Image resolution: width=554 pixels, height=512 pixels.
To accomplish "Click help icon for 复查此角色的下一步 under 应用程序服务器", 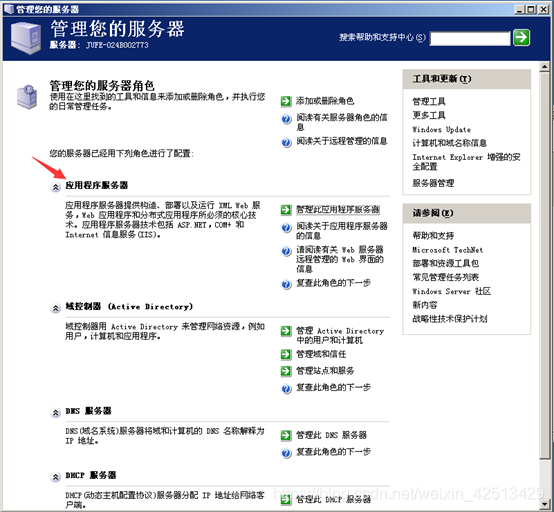I will pyautogui.click(x=286, y=284).
